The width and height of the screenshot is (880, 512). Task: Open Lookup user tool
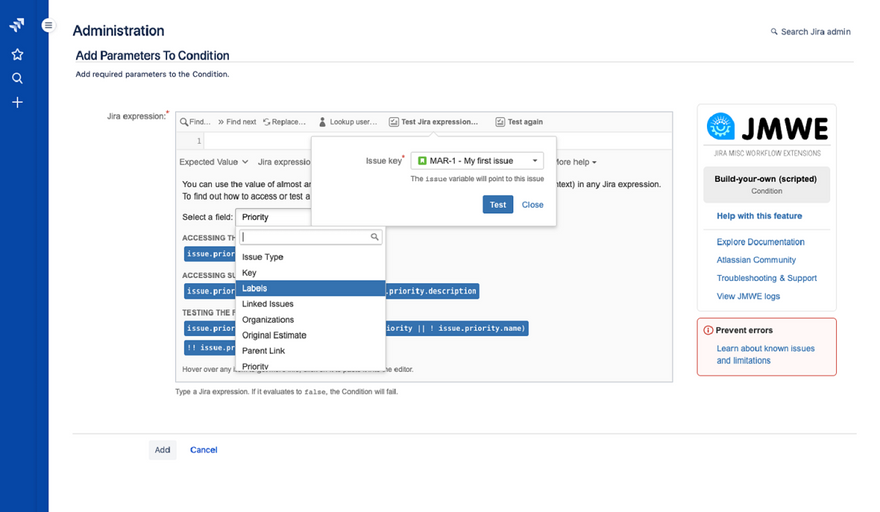(x=348, y=122)
